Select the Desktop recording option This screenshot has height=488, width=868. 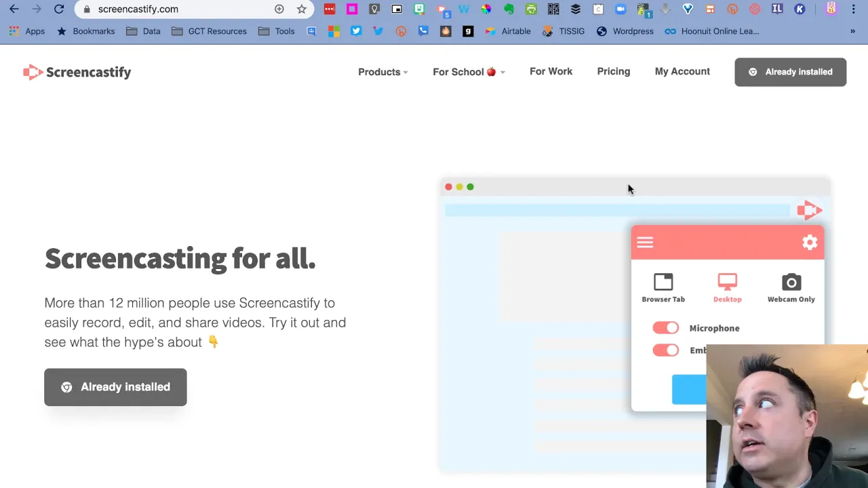pyautogui.click(x=727, y=287)
